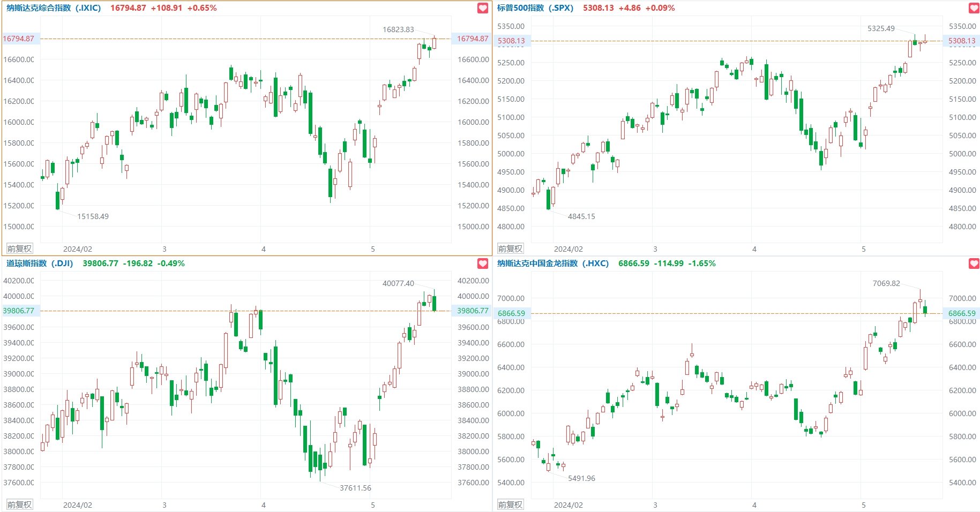Image resolution: width=980 pixels, height=512 pixels.
Task: Click the 7069.82 high marker on .HXC chart
Action: point(886,283)
